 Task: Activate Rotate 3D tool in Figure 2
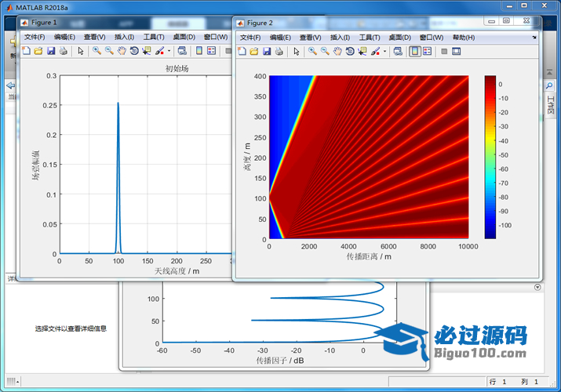pos(350,52)
